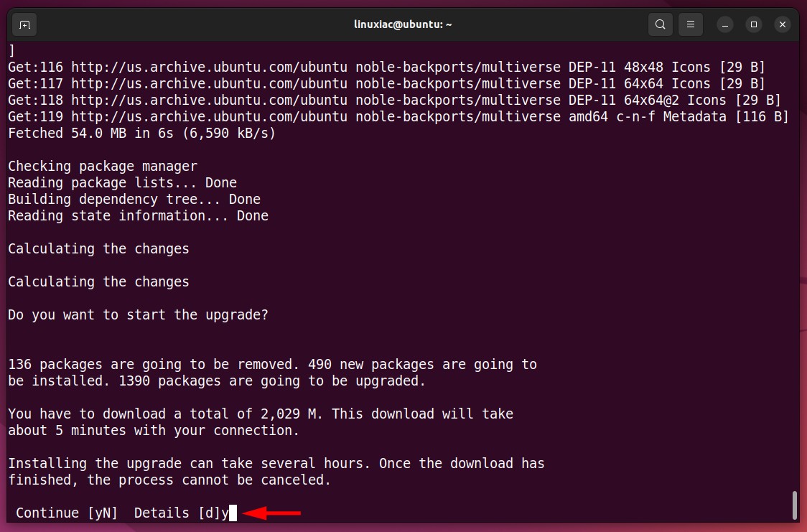Click the Details [d] prompt text
807x532 pixels.
click(177, 513)
